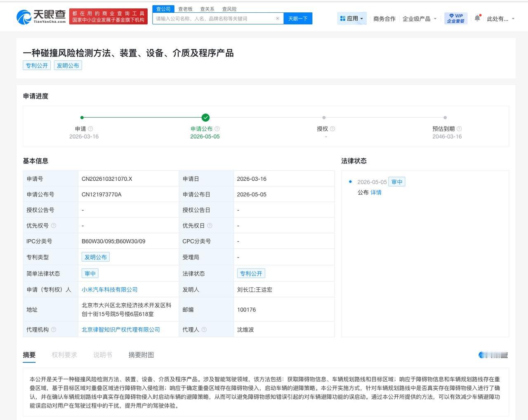Click the 天眼一下 search button

[298, 19]
